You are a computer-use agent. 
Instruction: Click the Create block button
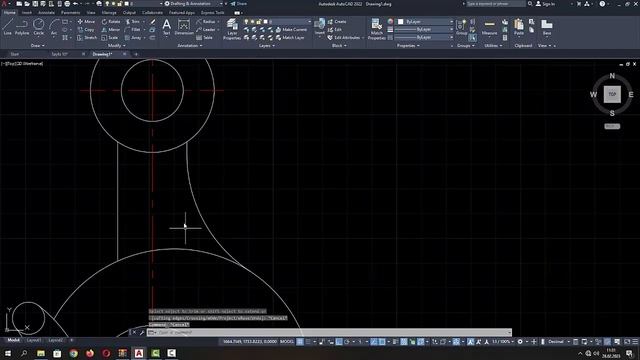click(337, 21)
